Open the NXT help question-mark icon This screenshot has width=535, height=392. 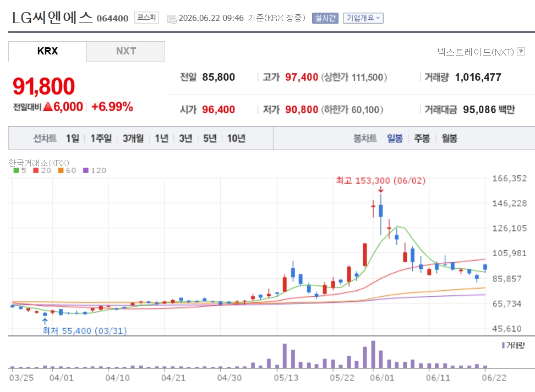pos(521,52)
